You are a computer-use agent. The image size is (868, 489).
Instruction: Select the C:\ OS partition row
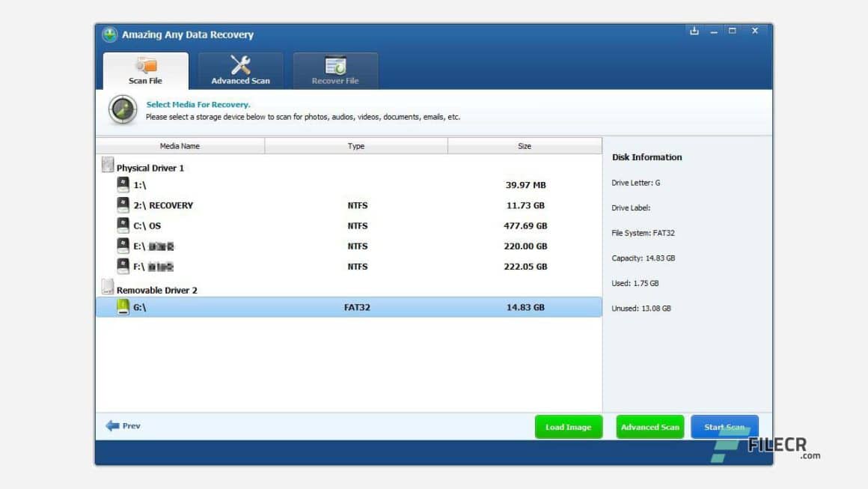[x=349, y=226]
